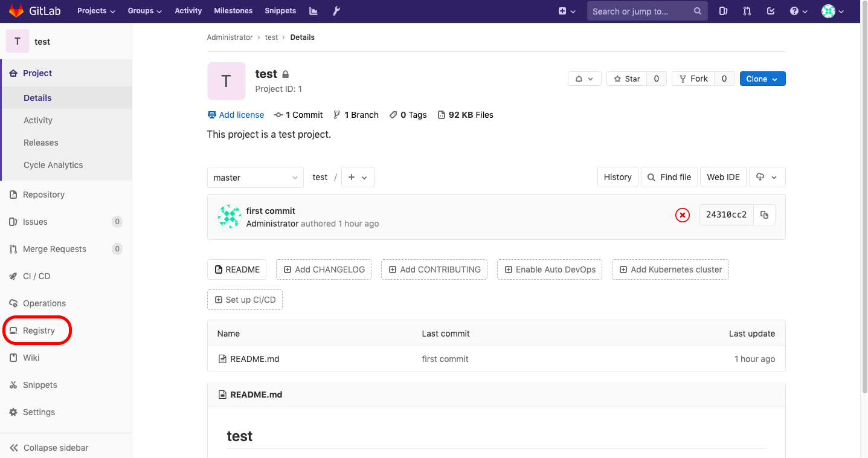Image resolution: width=868 pixels, height=458 pixels.
Task: Star the test project
Action: click(627, 78)
